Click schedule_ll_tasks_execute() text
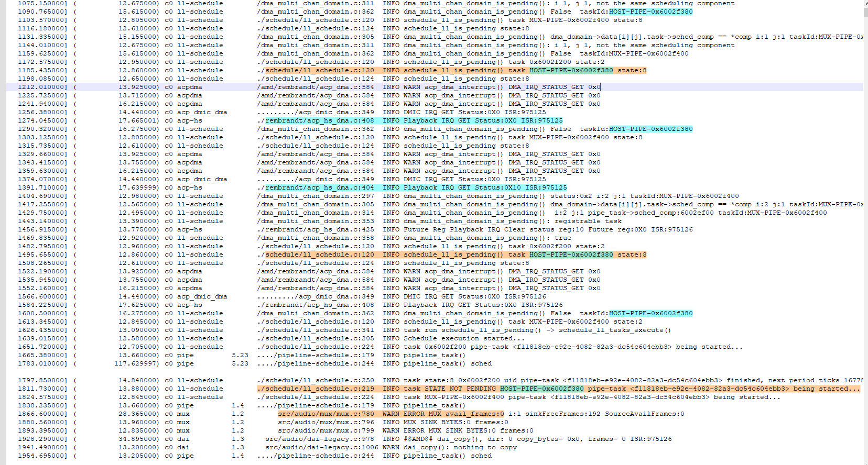 (615, 330)
